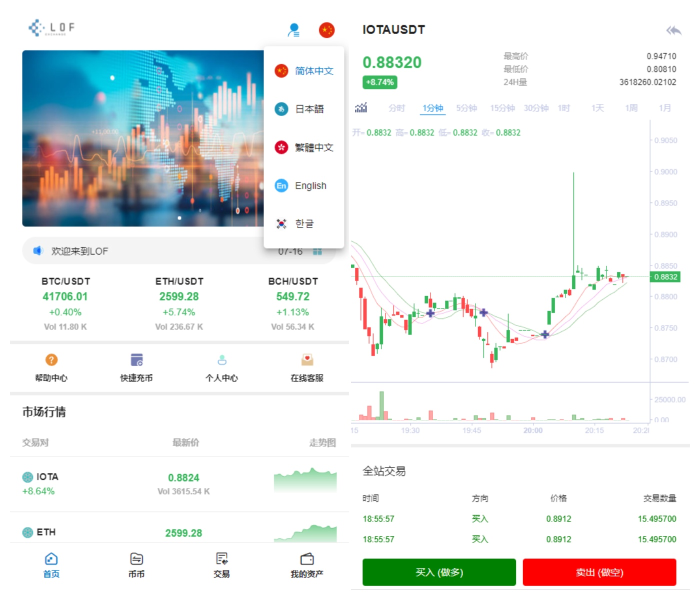700x600 pixels.
Task: Open the China flag language selector
Action: tap(326, 30)
